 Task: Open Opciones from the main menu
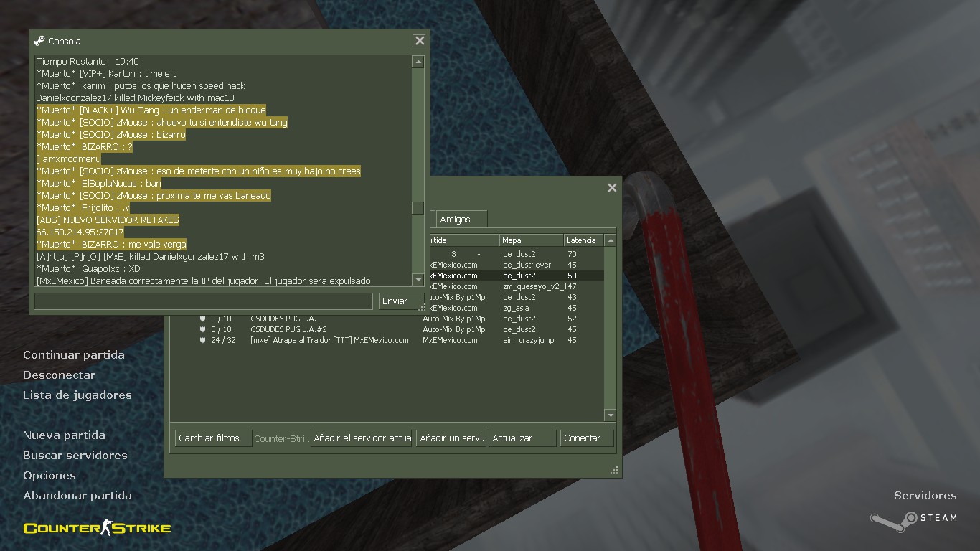[x=50, y=476]
